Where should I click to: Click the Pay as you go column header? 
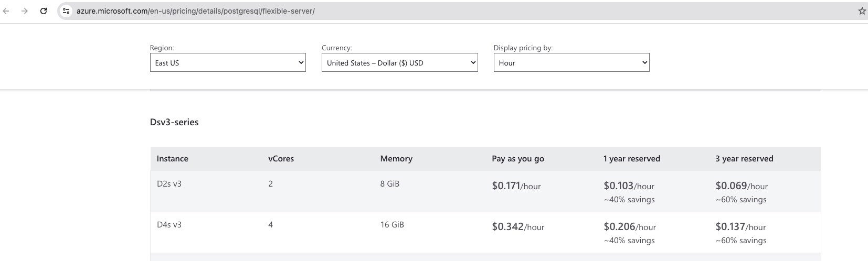(x=518, y=159)
